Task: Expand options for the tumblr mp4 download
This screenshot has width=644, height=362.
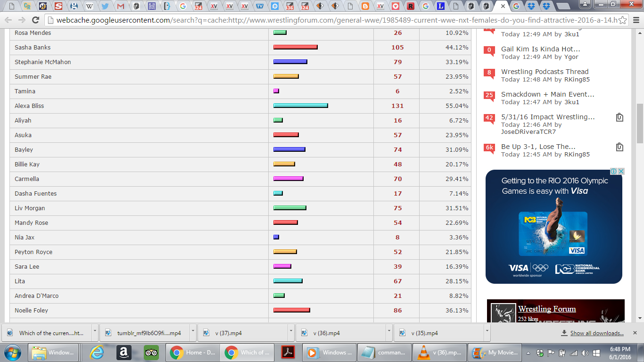Action: tap(193, 332)
